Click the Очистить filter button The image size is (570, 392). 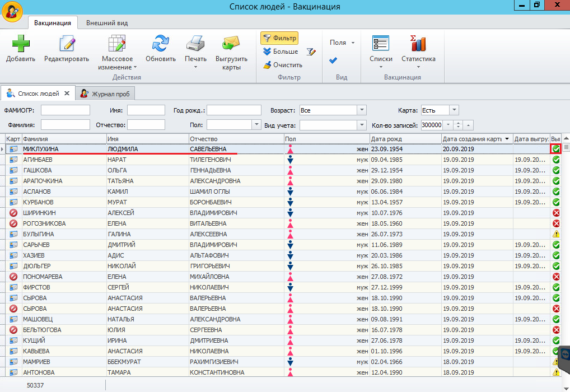[x=283, y=65]
